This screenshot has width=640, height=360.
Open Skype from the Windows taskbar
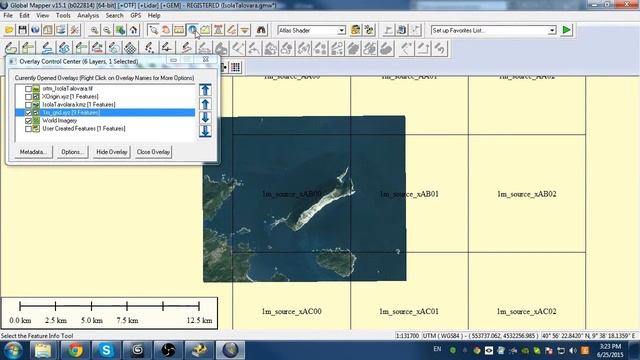click(x=106, y=350)
